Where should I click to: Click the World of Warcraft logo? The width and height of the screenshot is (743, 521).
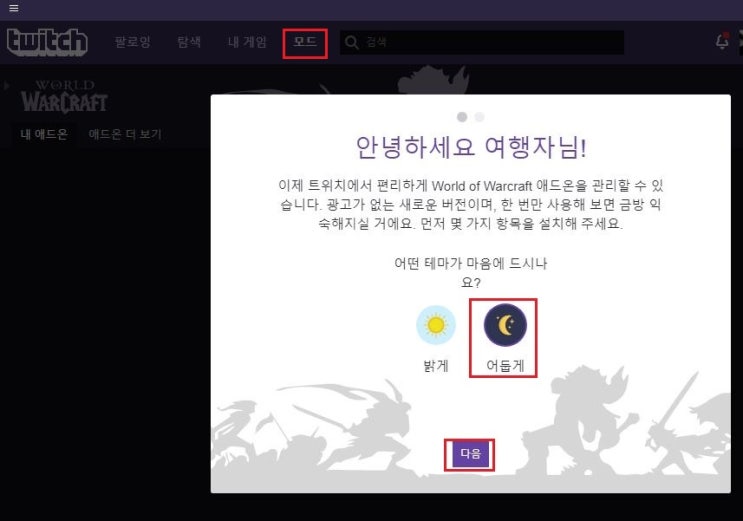[x=64, y=97]
